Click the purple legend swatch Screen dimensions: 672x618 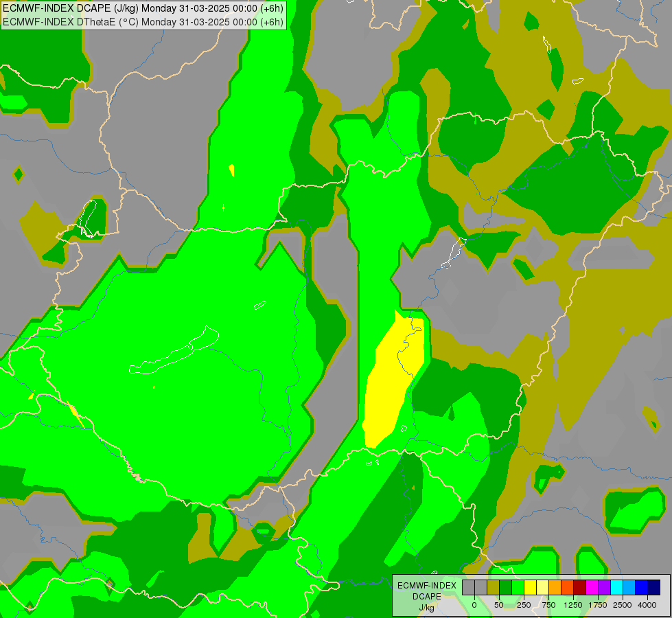[x=604, y=587]
